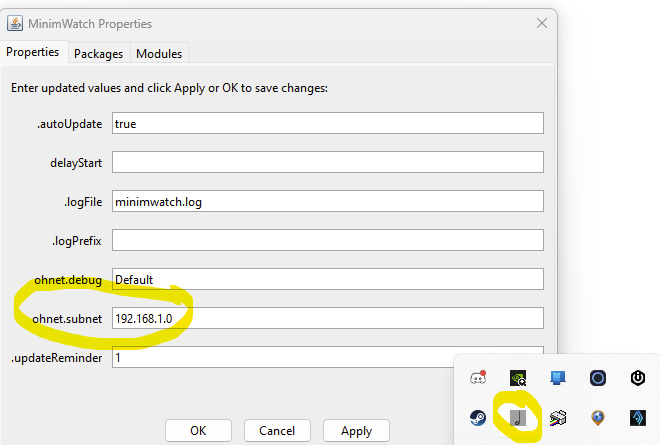Image resolution: width=660 pixels, height=445 pixels.
Task: Click the MinimWatch Properties title text
Action: point(90,24)
